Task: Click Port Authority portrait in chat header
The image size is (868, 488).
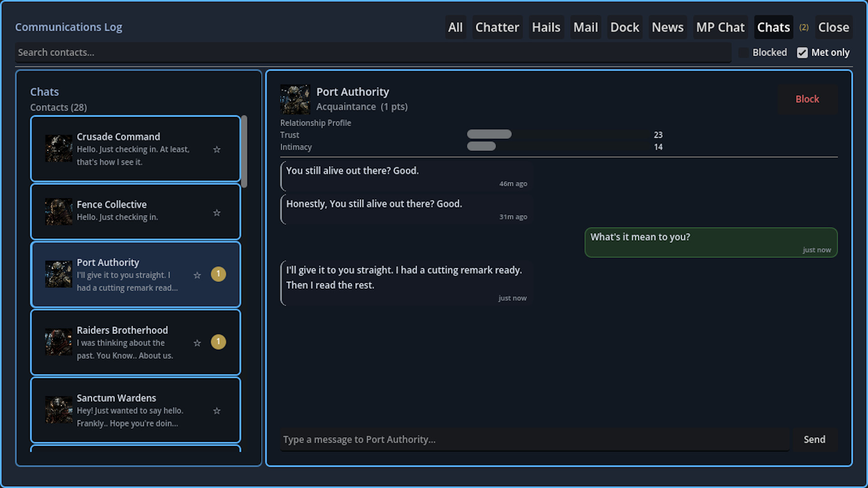Action: coord(295,99)
